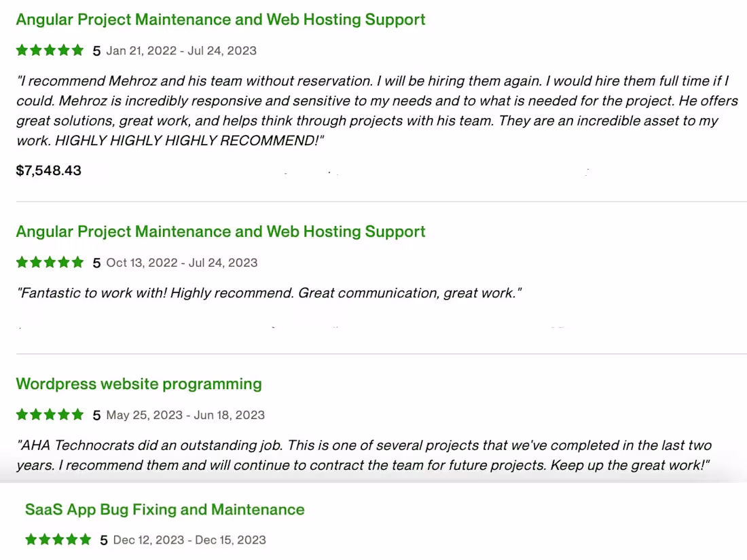Click the star rating above the Mehroz review
The width and height of the screenshot is (747, 560).
click(x=50, y=50)
